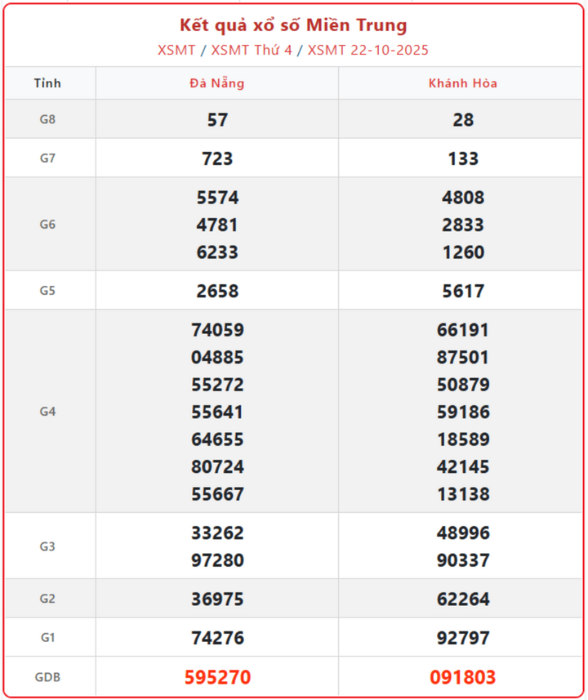Click the Đà Nẵng column header
588x700 pixels.
point(216,83)
